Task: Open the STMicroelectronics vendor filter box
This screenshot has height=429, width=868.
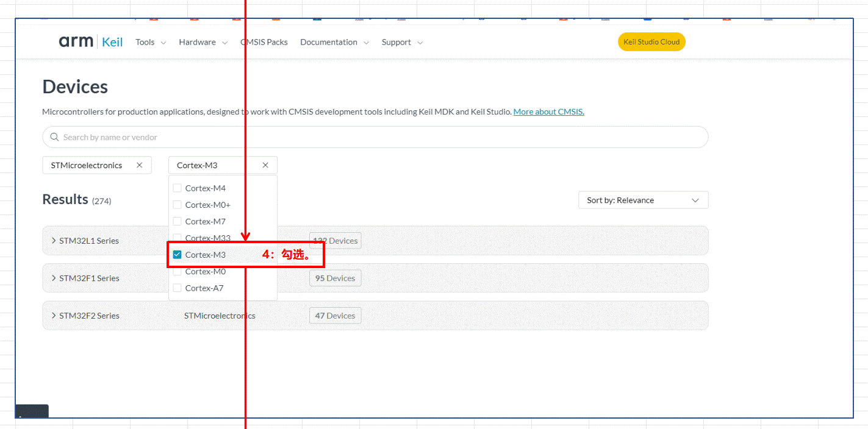Action: point(97,165)
